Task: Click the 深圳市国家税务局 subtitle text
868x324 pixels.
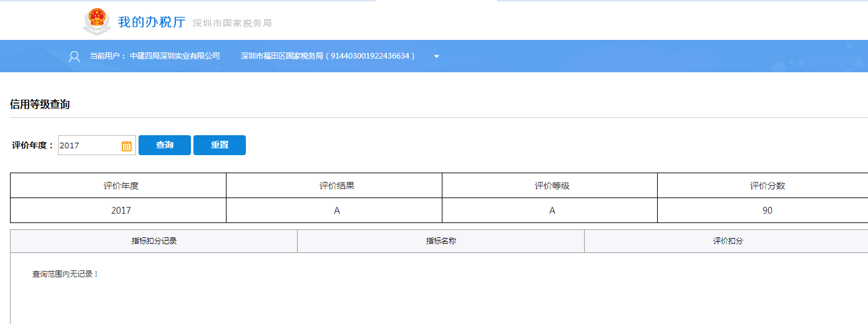Action: coord(232,24)
